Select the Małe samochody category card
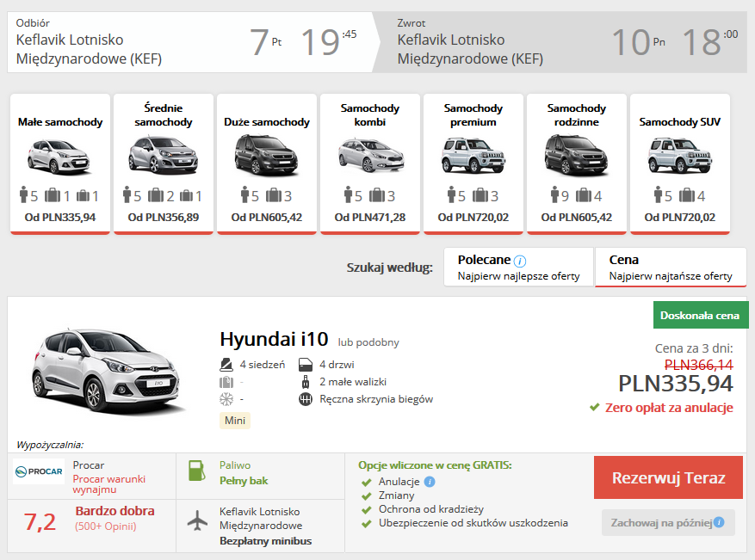Screen dimensions: 755x560 pos(60,164)
